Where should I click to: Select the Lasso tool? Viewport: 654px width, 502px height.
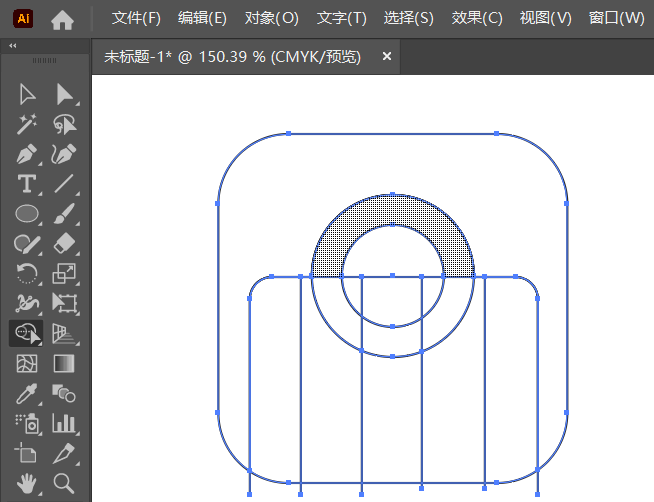tap(64, 124)
